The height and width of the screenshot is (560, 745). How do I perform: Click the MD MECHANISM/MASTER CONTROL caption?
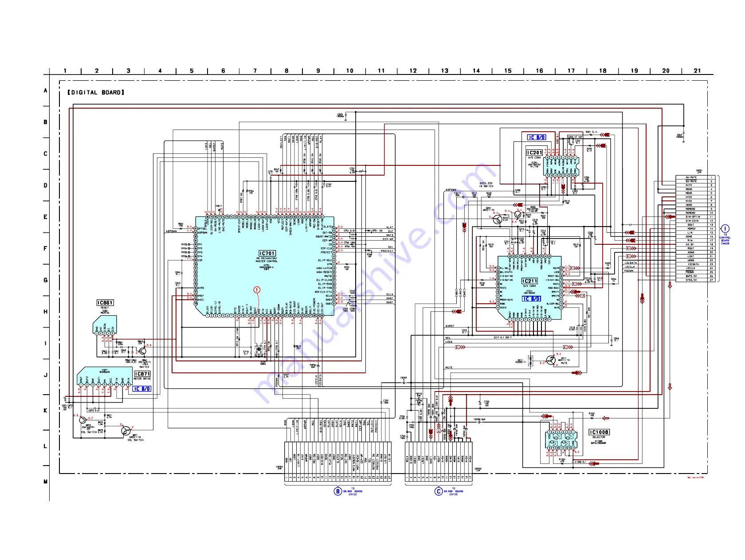tap(267, 260)
